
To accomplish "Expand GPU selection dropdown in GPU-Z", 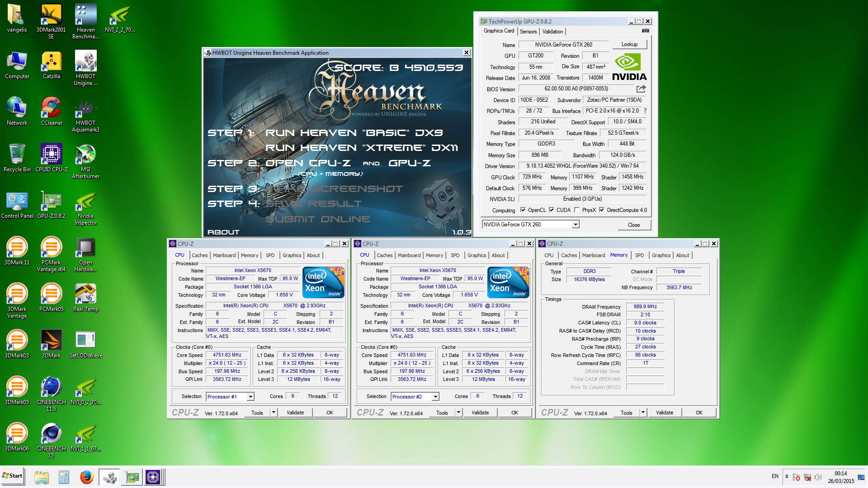I will pos(576,225).
